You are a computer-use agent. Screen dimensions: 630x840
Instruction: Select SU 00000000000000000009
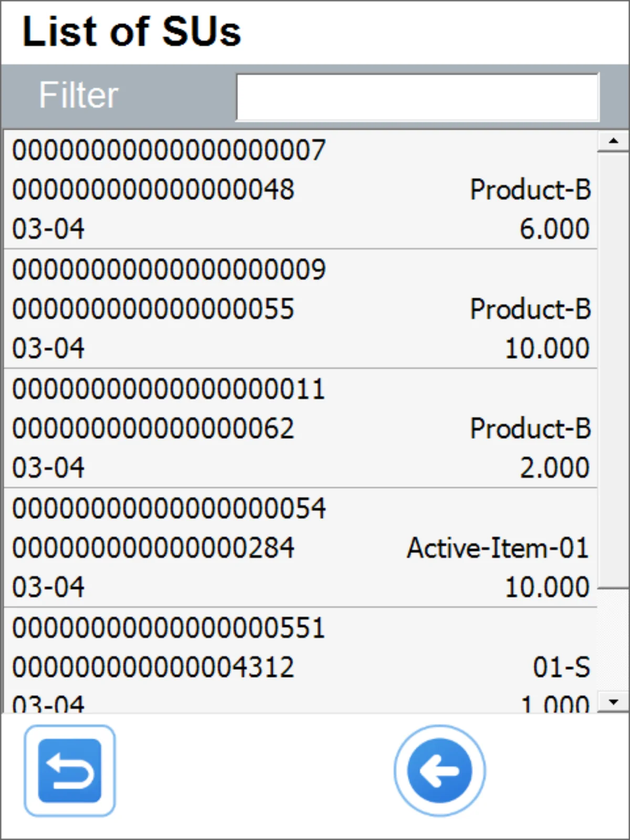169,269
